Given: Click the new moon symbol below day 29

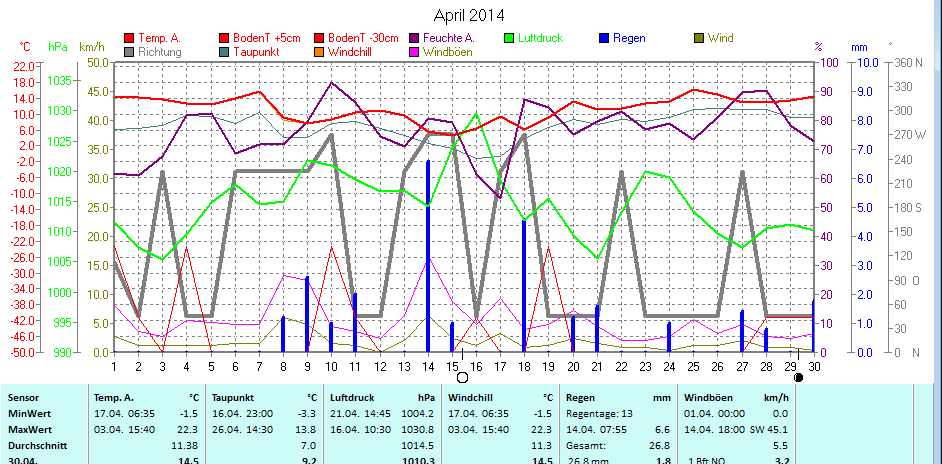Looking at the screenshot, I should coord(798,377).
